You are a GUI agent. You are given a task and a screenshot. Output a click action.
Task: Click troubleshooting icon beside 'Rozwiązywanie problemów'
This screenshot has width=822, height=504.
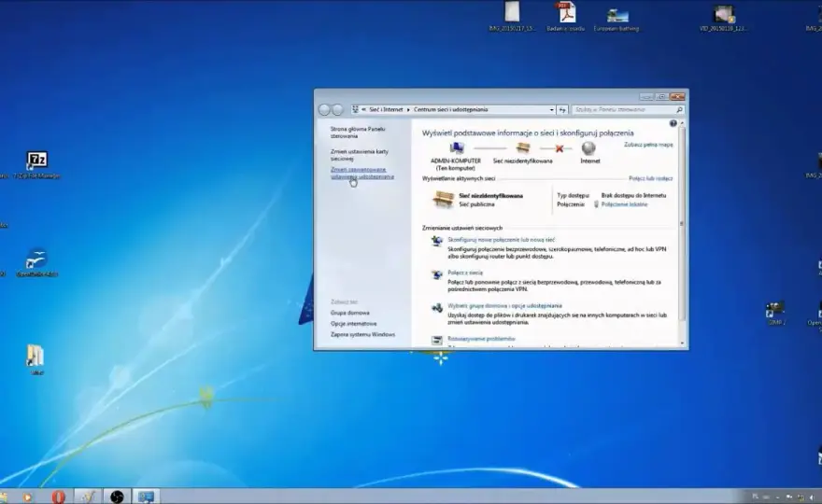(437, 341)
